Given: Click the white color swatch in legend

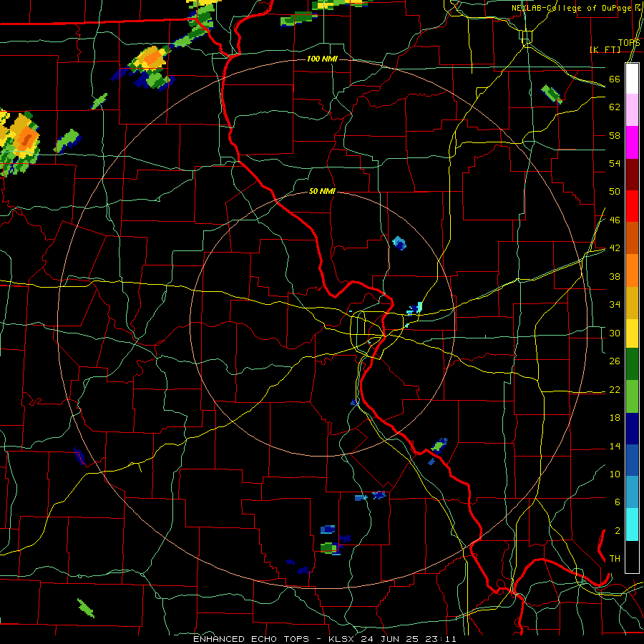Looking at the screenshot, I should [632, 79].
